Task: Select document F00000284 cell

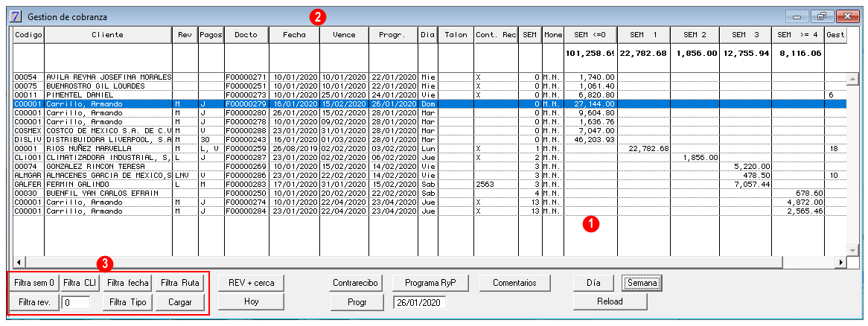Action: click(x=246, y=211)
